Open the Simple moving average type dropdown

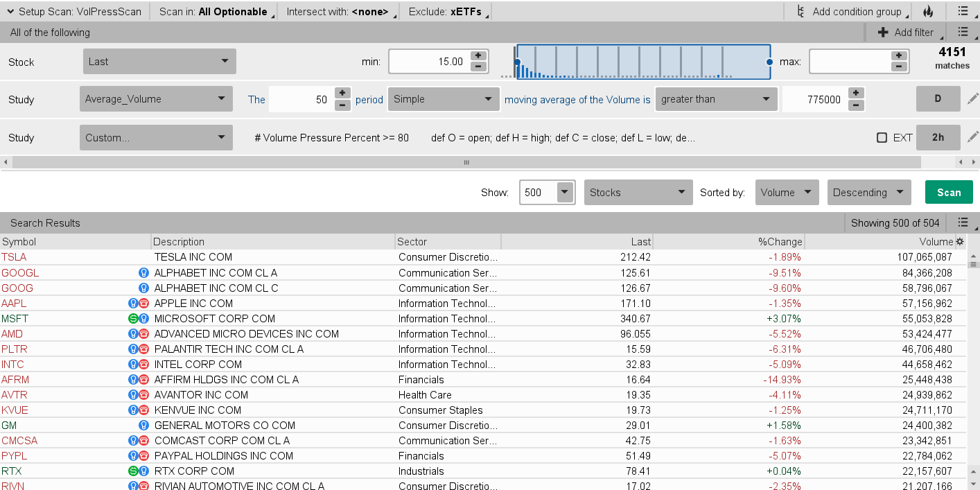pyautogui.click(x=444, y=99)
